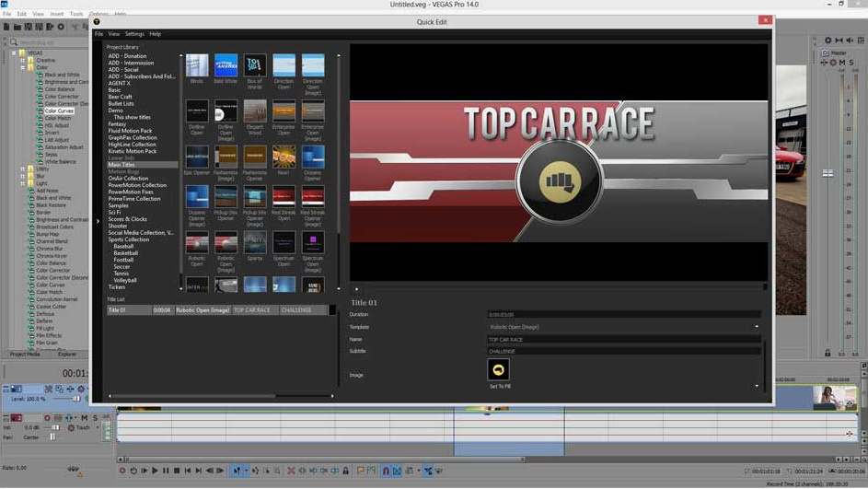Click the red Delete icon in editing toolbar
Image resolution: width=868 pixels, height=489 pixels.
[291, 471]
